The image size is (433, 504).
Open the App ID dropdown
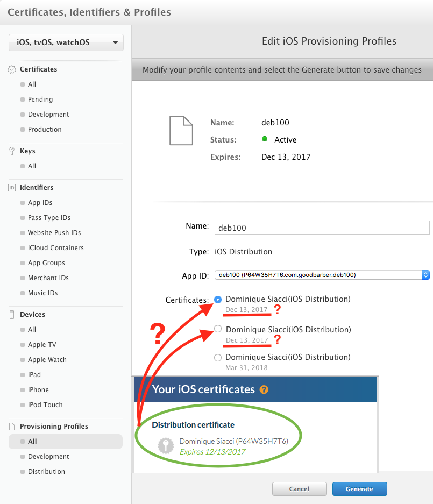point(322,275)
